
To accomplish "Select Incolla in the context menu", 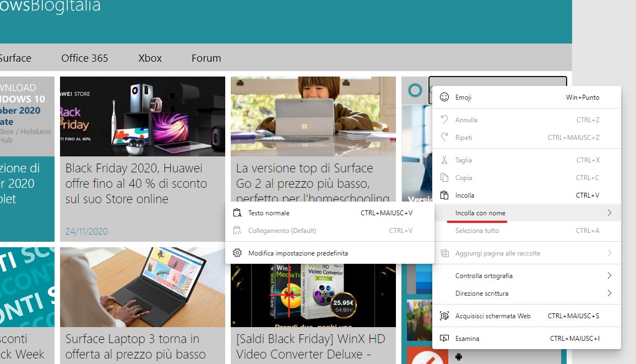I will 526,195.
